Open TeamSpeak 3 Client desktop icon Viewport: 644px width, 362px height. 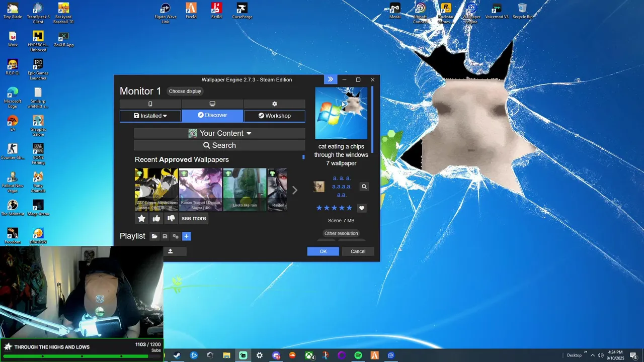(38, 13)
